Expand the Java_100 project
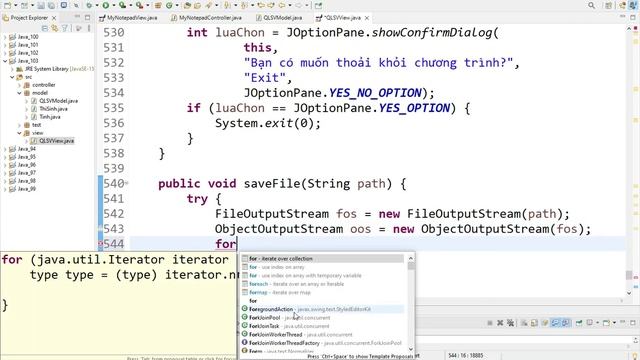 tap(5, 37)
